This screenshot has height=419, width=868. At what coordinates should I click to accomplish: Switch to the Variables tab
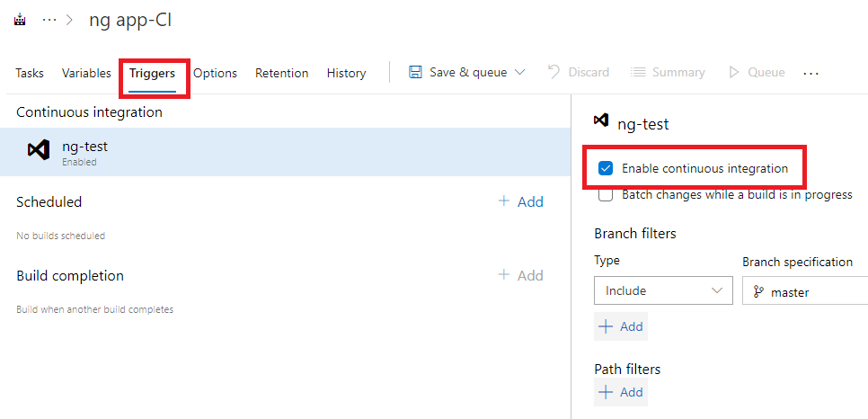(x=86, y=73)
